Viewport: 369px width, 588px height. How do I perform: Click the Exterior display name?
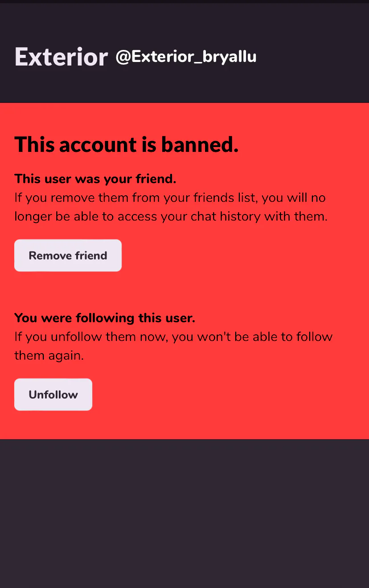click(x=61, y=57)
